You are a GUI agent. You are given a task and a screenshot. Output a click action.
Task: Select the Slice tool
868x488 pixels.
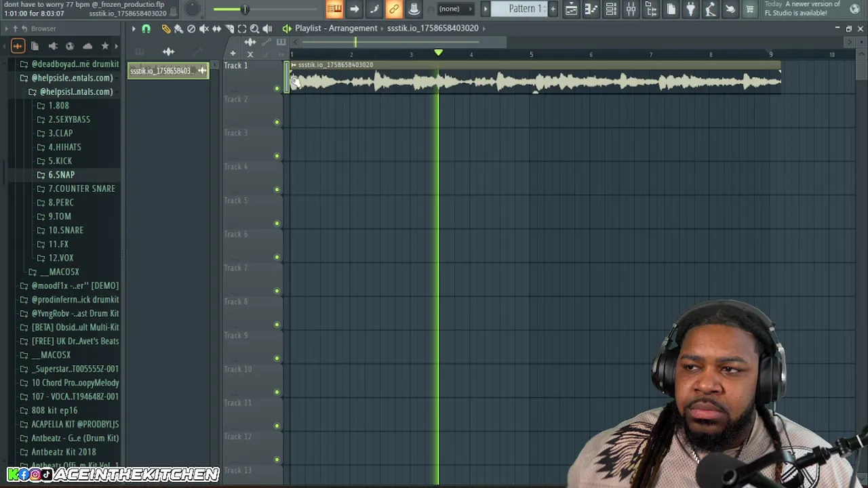229,28
